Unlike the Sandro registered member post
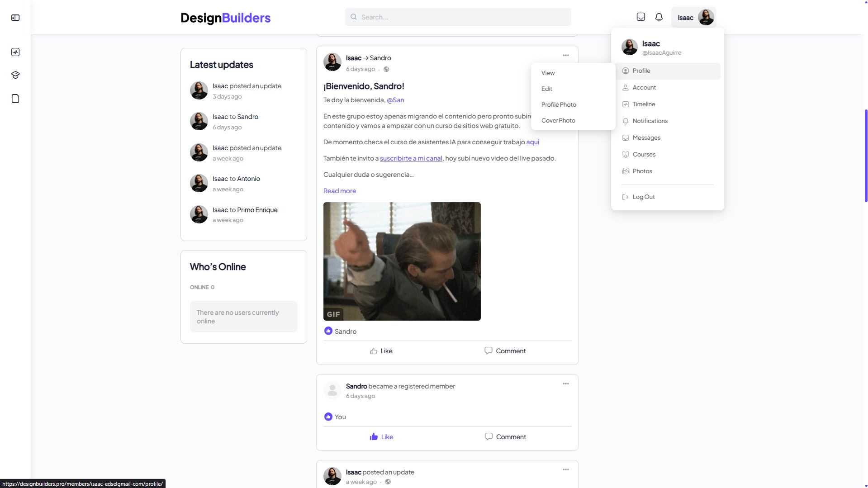This screenshot has height=488, width=868. tap(381, 437)
